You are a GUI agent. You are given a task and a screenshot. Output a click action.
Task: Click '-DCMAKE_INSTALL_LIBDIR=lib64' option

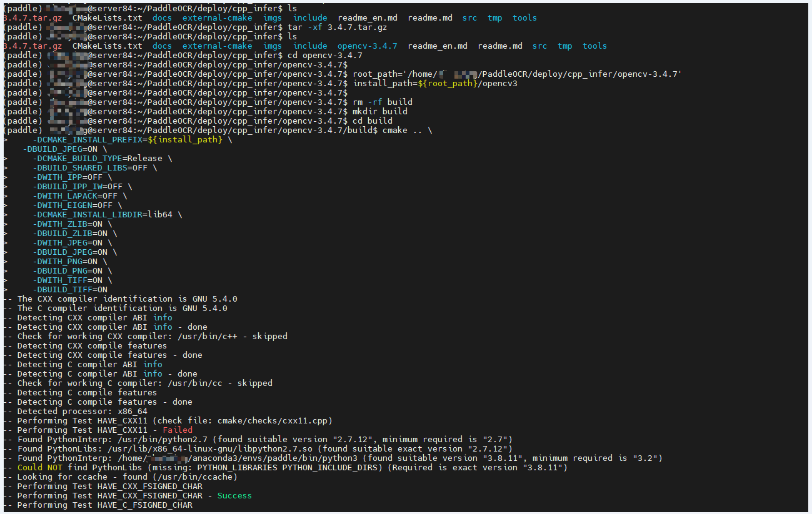point(103,215)
